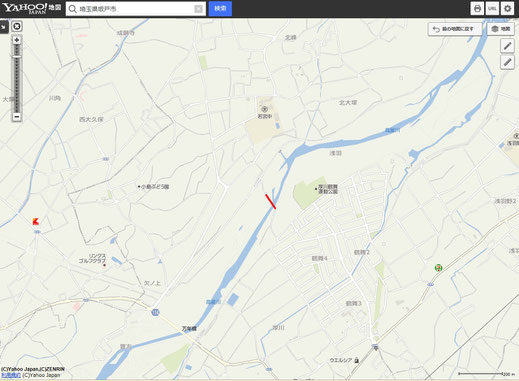Click the zoom in plus button
Viewport: 519px width, 381px height.
click(x=17, y=40)
